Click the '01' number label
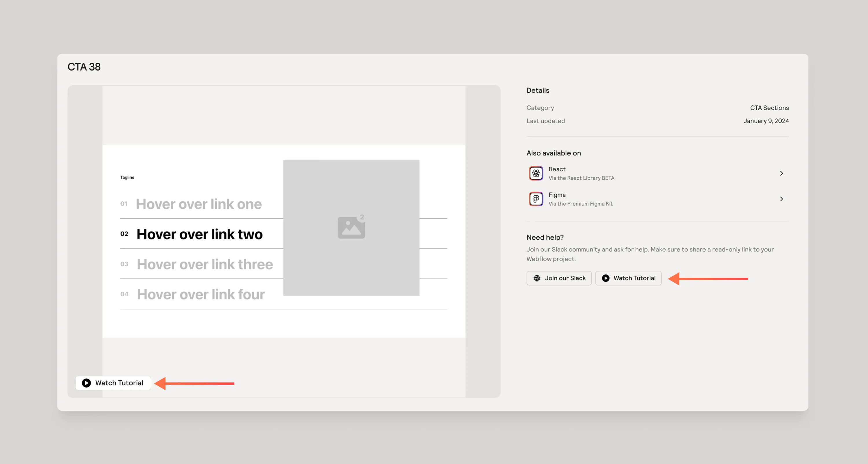The width and height of the screenshot is (868, 464). click(124, 204)
